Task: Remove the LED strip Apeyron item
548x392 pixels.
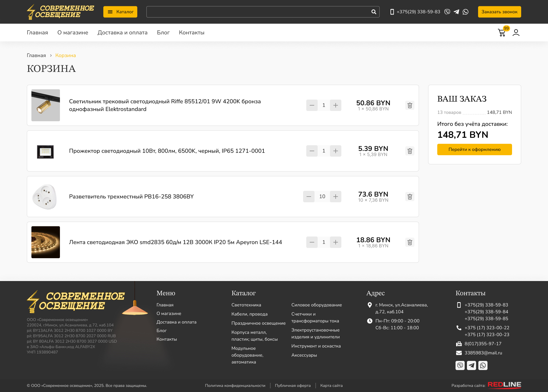Action: [x=410, y=242]
